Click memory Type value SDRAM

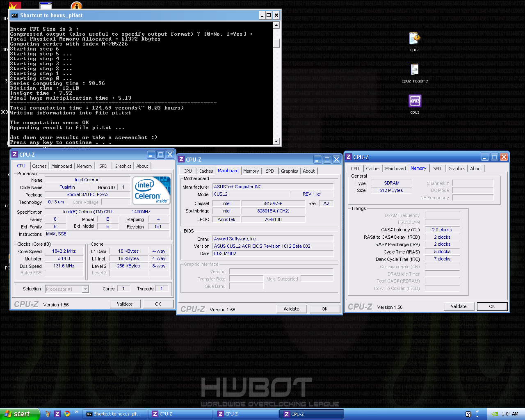click(391, 183)
